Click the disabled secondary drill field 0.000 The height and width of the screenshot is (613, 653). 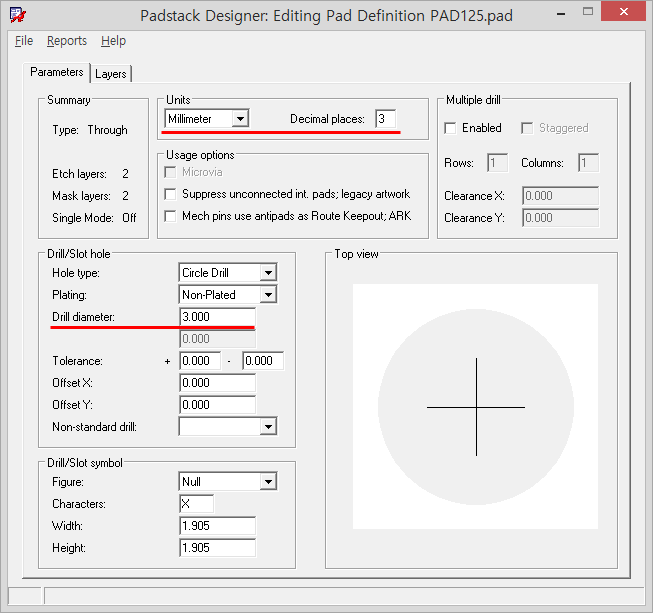pyautogui.click(x=217, y=339)
